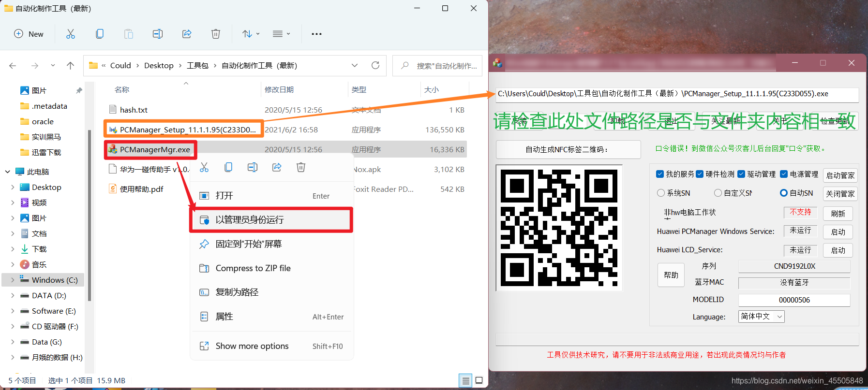
Task: Open the See more (three dots) menu
Action: pyautogui.click(x=316, y=34)
